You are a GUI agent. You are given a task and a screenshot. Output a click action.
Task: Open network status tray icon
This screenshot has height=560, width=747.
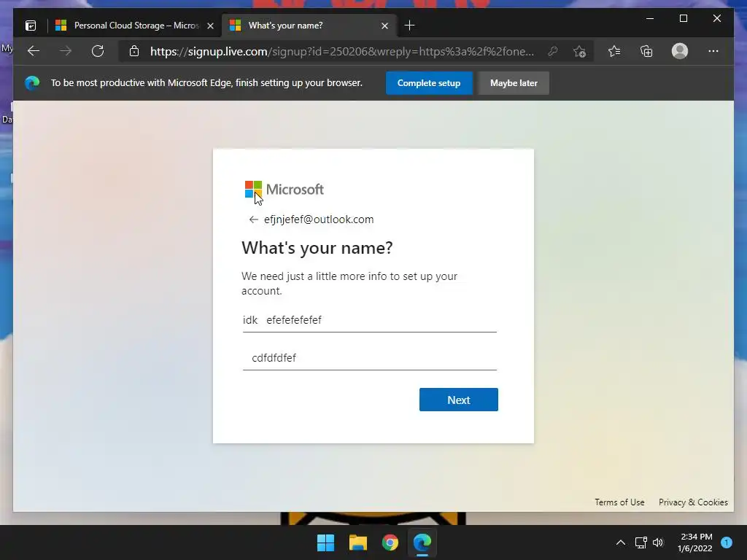pos(640,542)
